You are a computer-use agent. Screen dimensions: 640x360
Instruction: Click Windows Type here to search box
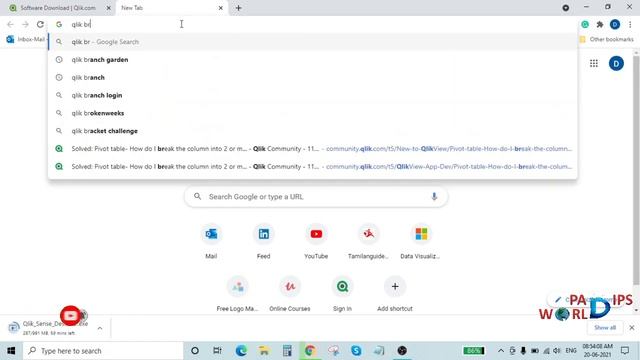[103, 351]
